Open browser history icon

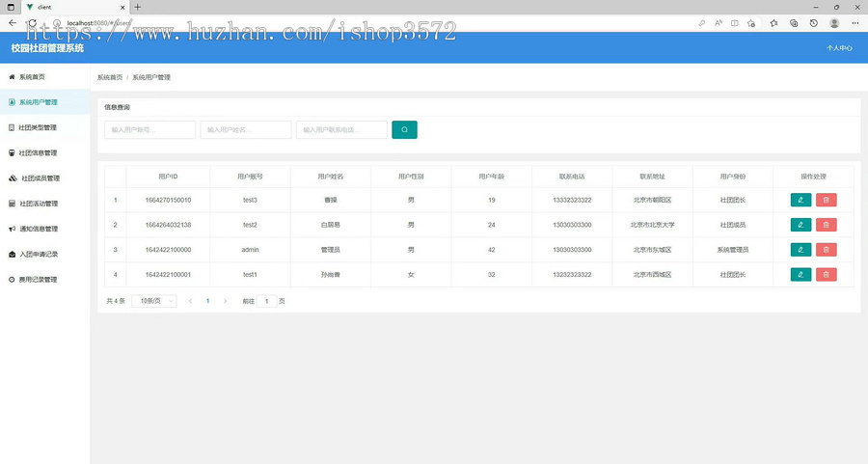(x=813, y=23)
